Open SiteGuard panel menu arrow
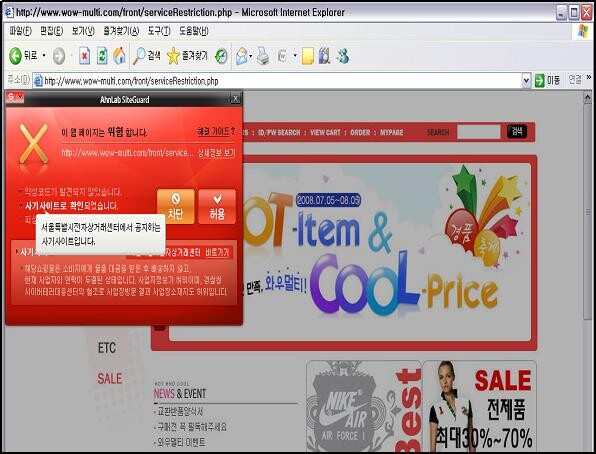The height and width of the screenshot is (454, 596). (21, 97)
